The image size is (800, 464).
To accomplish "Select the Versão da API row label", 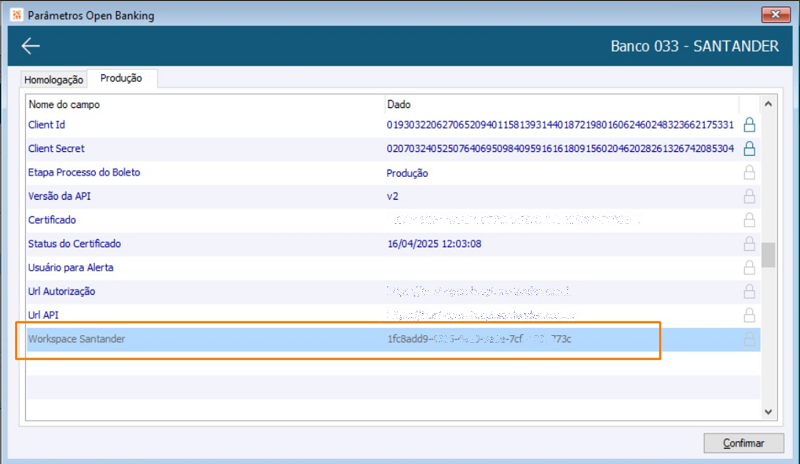I will pos(60,196).
